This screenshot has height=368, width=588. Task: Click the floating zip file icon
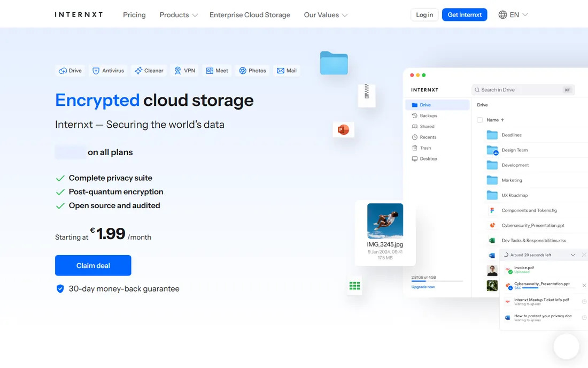pos(367,95)
